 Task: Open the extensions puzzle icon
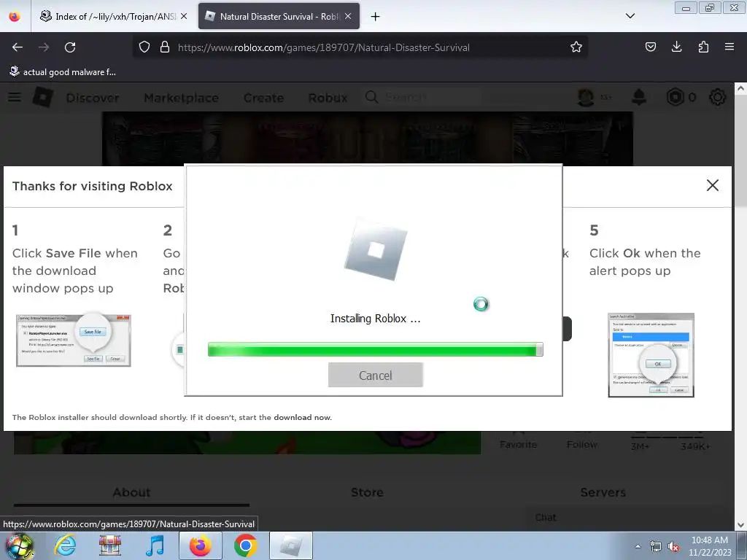pyautogui.click(x=703, y=47)
